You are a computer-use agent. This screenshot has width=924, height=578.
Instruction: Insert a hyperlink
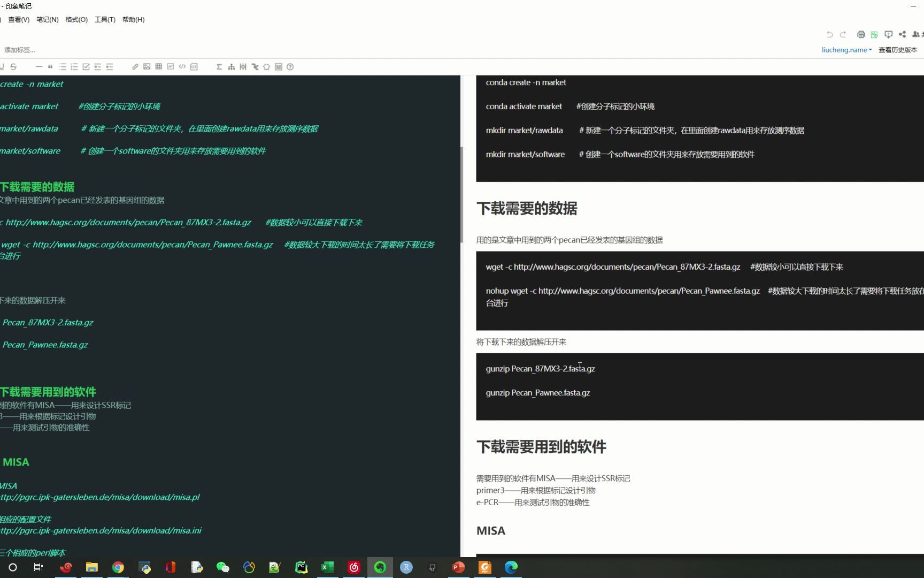click(x=135, y=67)
